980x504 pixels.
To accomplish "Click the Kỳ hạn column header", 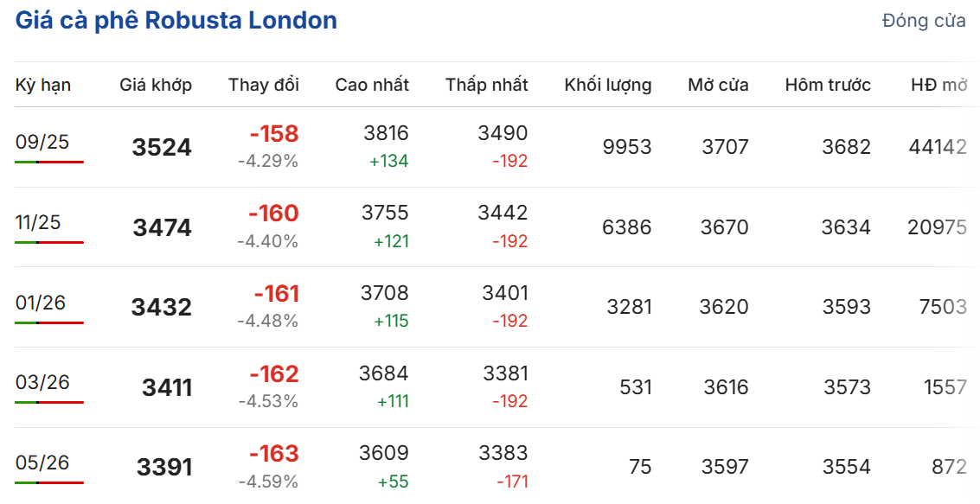I will click(43, 85).
